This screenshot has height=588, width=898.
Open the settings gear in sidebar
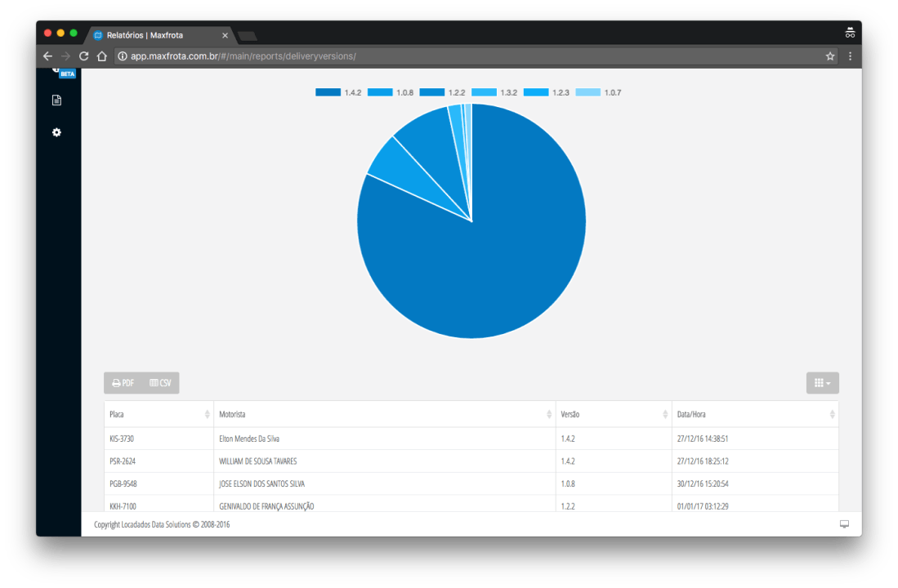(x=56, y=132)
